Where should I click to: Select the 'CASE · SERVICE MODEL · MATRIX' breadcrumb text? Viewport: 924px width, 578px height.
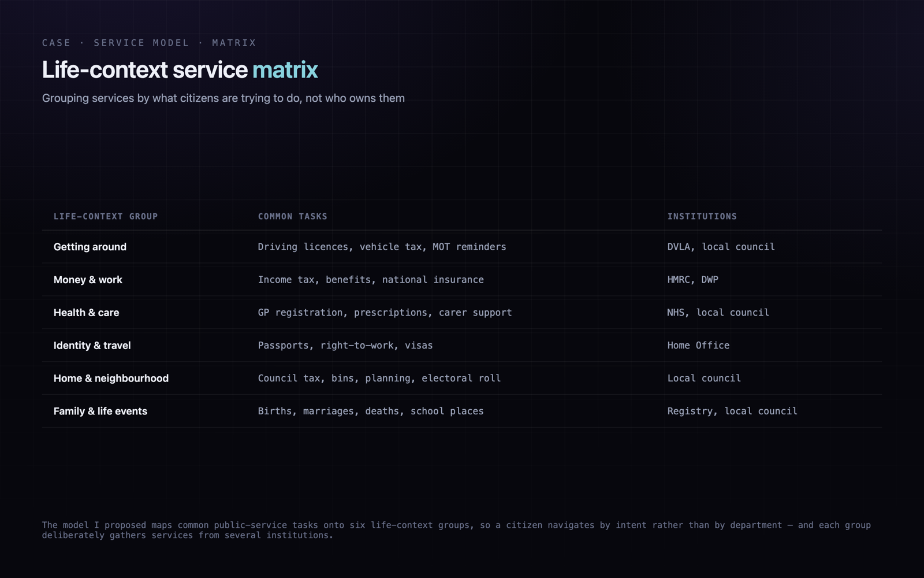[149, 43]
